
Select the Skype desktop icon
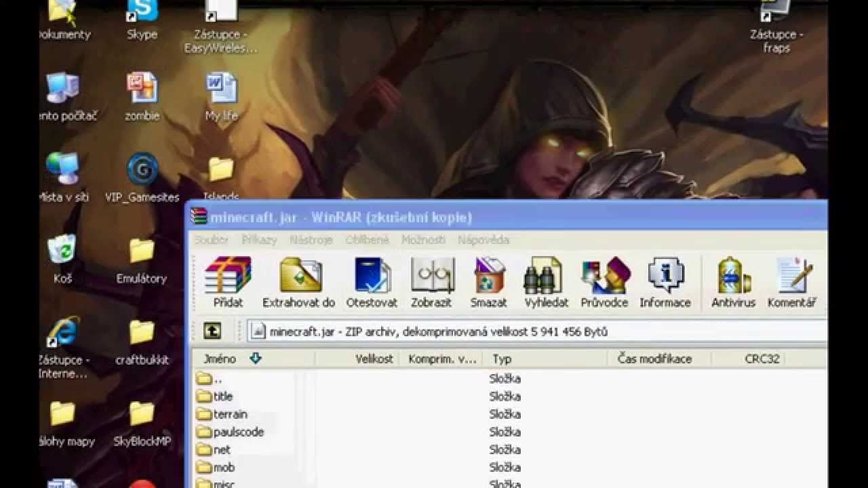(x=142, y=20)
